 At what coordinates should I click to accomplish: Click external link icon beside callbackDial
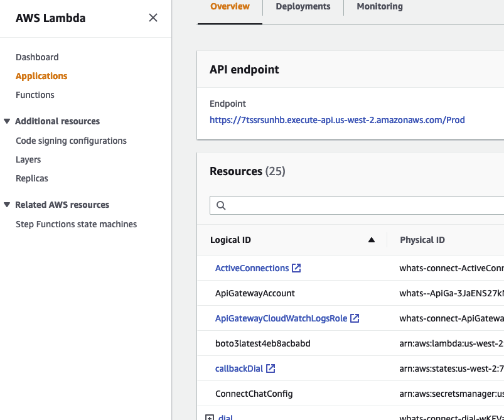(271, 369)
